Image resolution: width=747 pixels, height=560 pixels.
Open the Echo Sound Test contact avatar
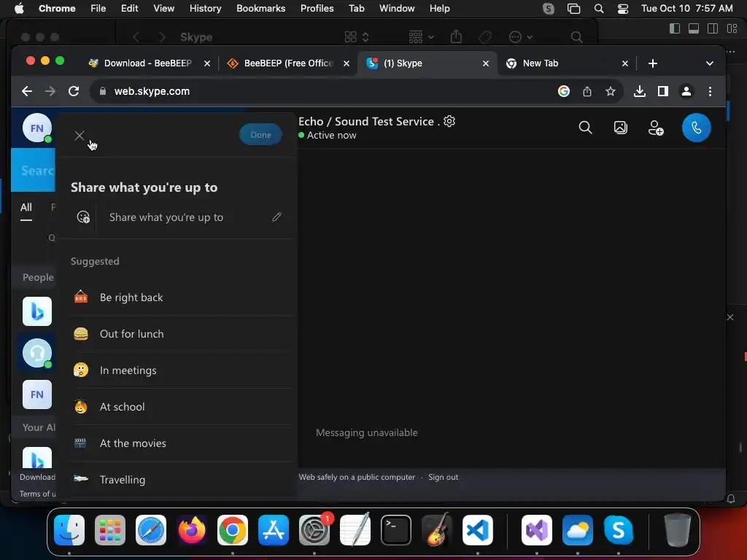[x=37, y=353]
